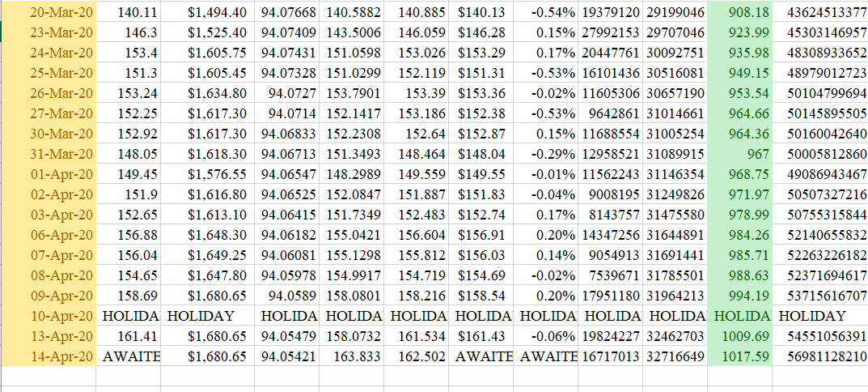Select the -0.54% percentage cell

click(x=548, y=12)
